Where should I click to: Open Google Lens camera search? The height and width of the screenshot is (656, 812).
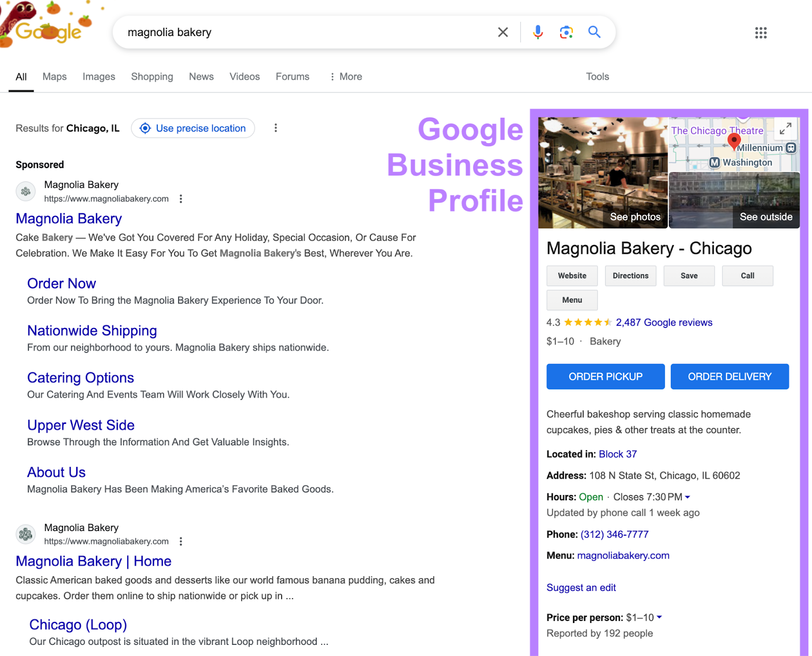click(x=565, y=32)
